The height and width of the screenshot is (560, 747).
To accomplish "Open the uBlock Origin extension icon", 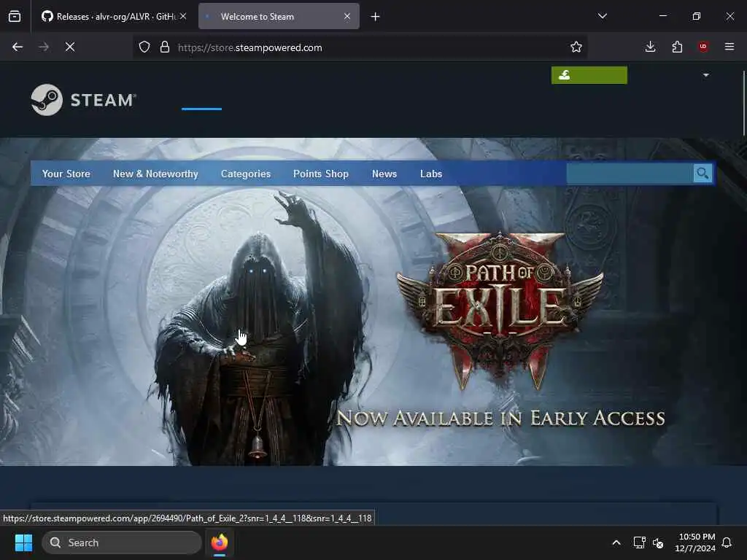I will [703, 47].
